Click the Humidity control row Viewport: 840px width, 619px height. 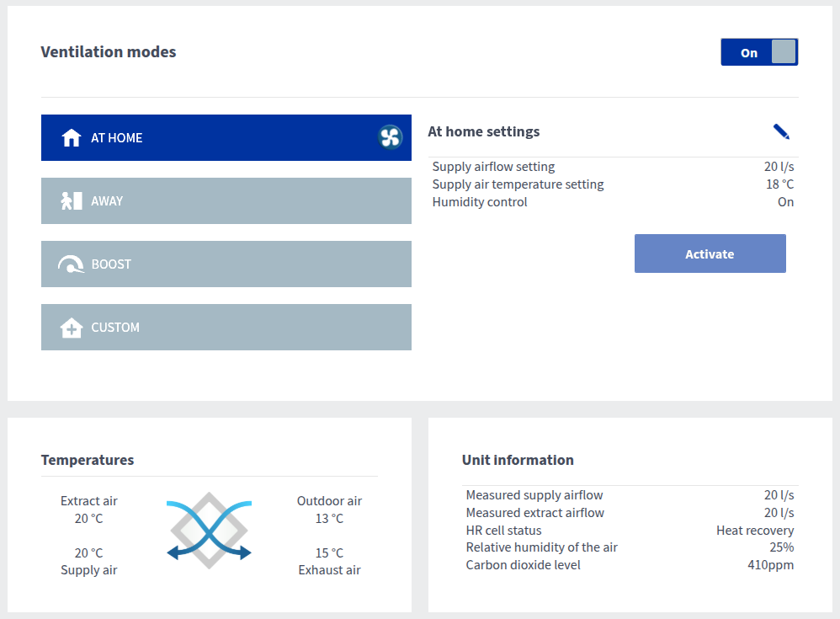(613, 202)
